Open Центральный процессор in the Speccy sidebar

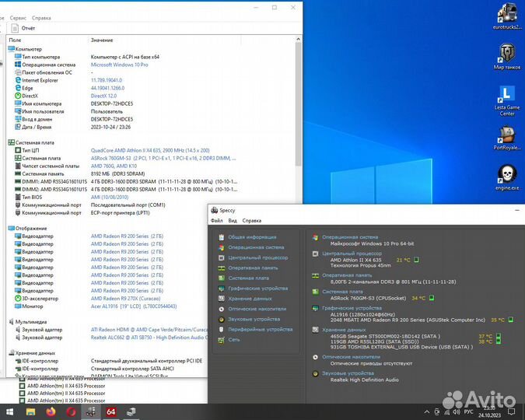pos(257,257)
